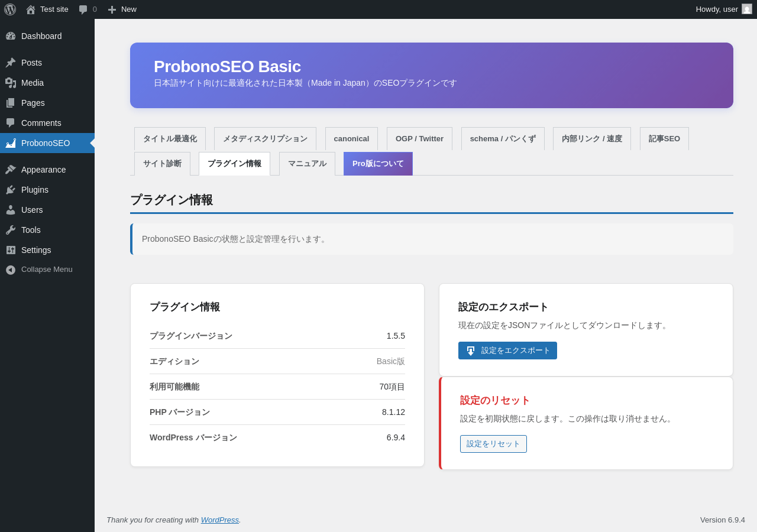
Task: Click the user avatar icon
Action: tap(747, 9)
